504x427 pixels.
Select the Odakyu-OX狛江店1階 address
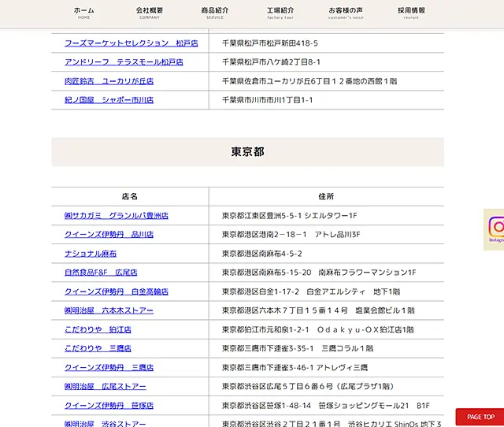tap(318, 329)
